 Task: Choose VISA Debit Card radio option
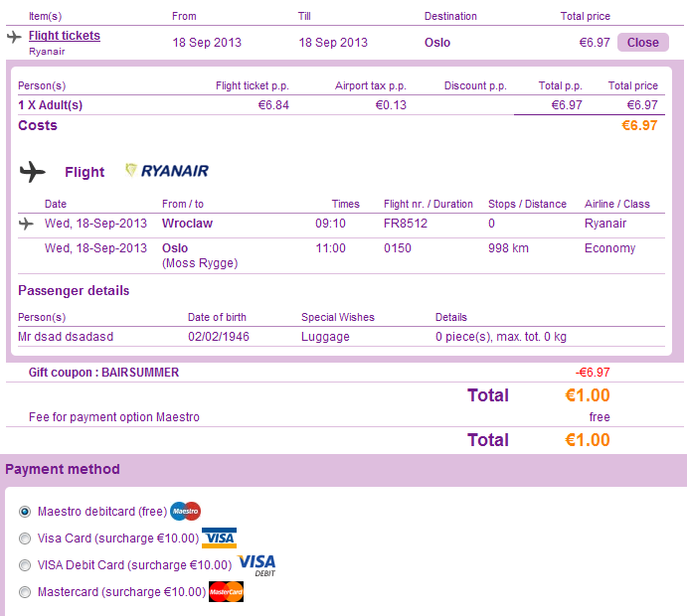click(x=25, y=565)
